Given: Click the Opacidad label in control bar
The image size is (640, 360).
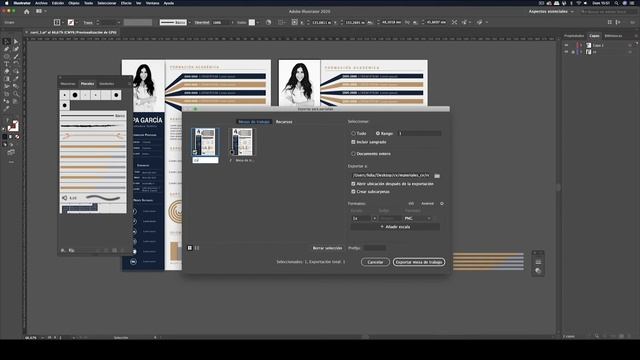Looking at the screenshot, I should coord(202,22).
